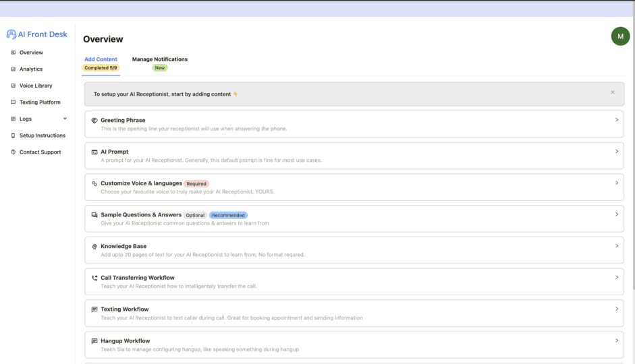Click the Logs label in sidebar
The height and width of the screenshot is (364, 635).
(26, 119)
